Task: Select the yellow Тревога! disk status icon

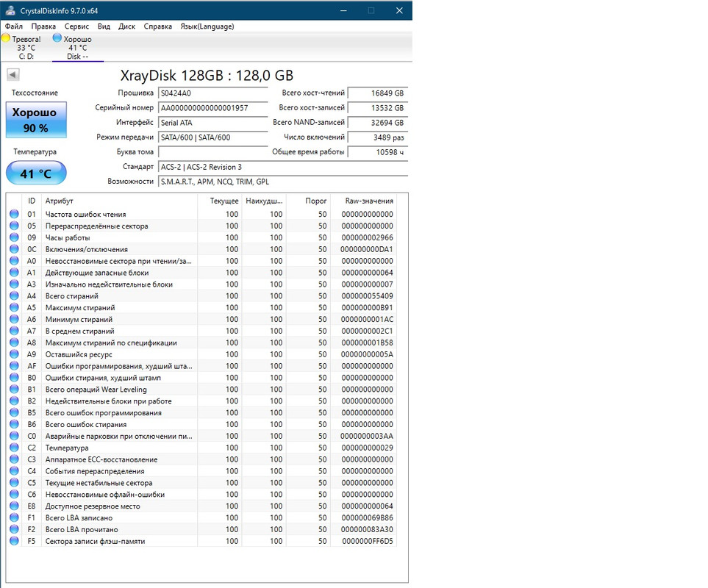Action: [x=6, y=38]
